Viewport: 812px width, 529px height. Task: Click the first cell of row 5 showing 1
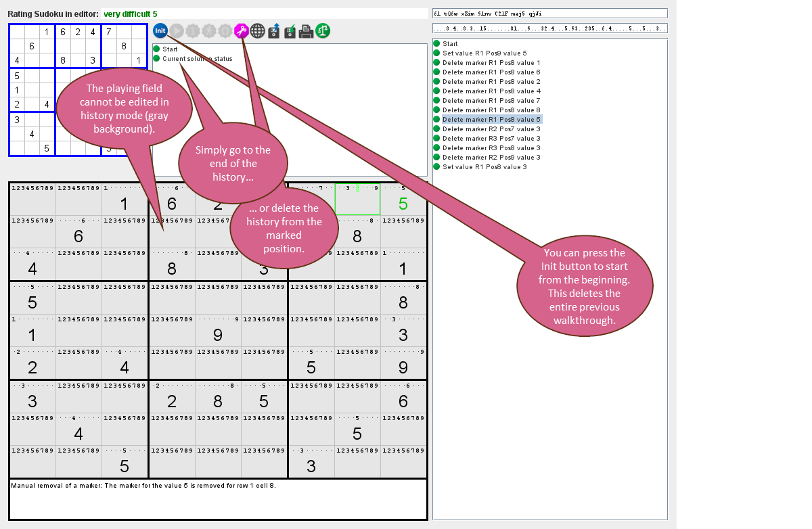(32, 331)
